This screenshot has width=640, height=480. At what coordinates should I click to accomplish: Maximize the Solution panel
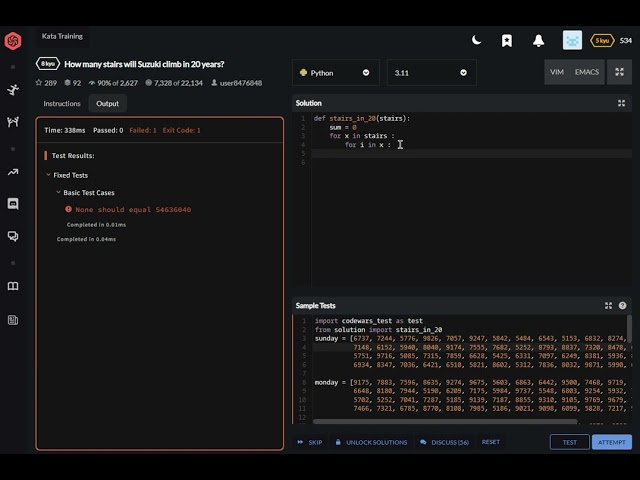pyautogui.click(x=621, y=103)
